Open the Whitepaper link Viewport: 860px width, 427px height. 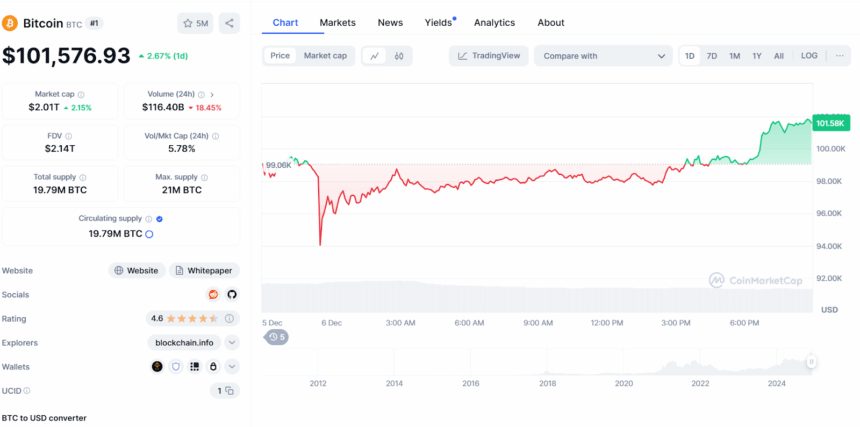204,270
